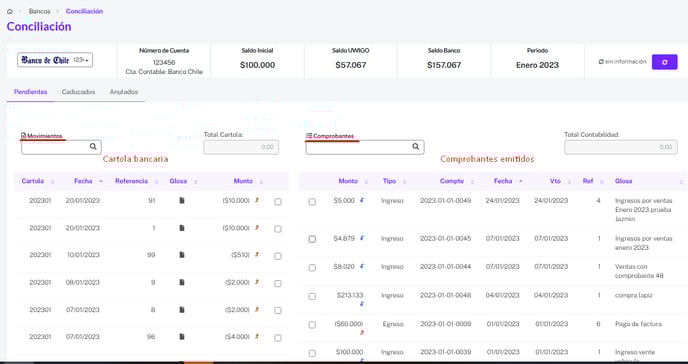This screenshot has width=688, height=364.
Task: Click the Saldo UWIGO value $57.067
Action: coord(351,65)
